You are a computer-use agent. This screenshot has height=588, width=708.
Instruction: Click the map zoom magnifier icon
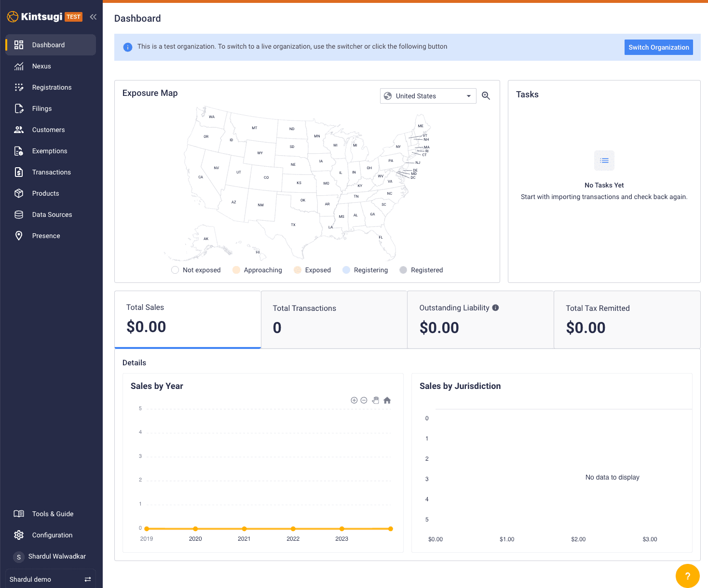point(486,96)
